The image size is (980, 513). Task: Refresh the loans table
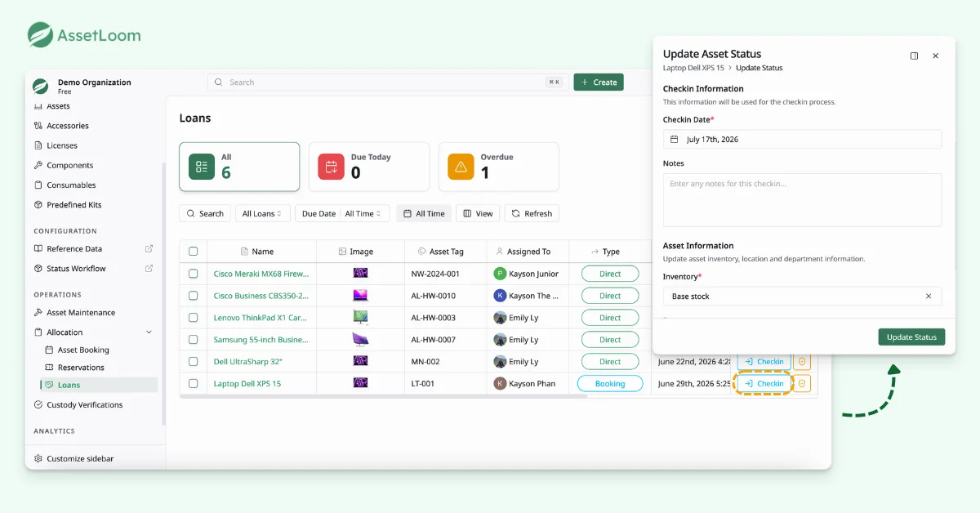point(532,213)
